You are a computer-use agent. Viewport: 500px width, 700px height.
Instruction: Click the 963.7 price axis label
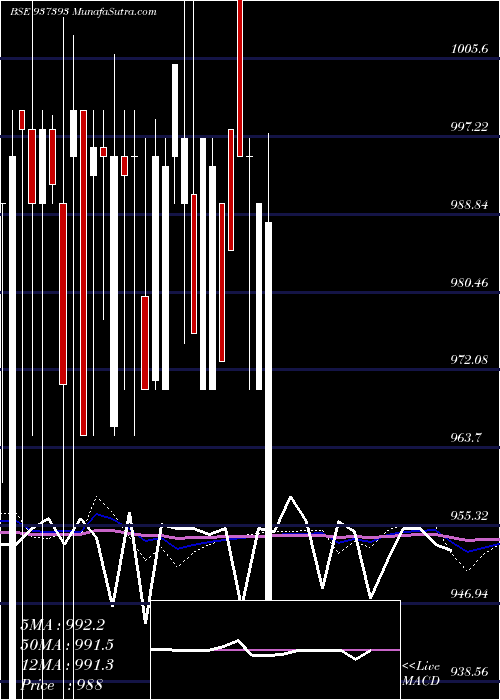click(x=466, y=438)
